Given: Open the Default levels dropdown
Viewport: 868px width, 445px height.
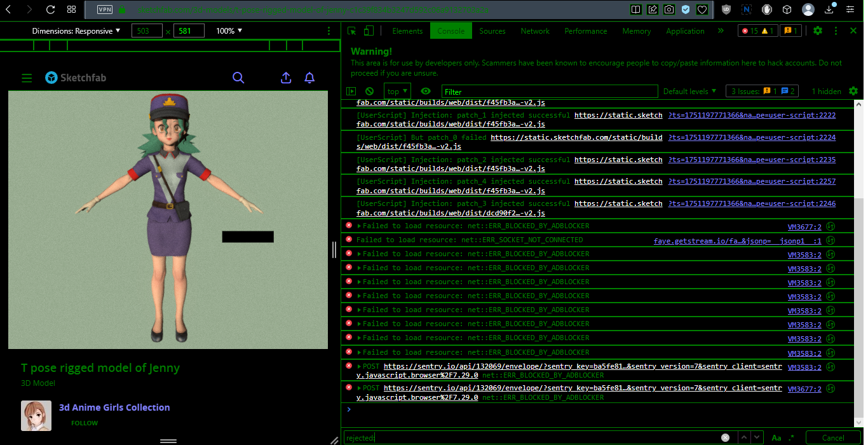Looking at the screenshot, I should tap(689, 92).
